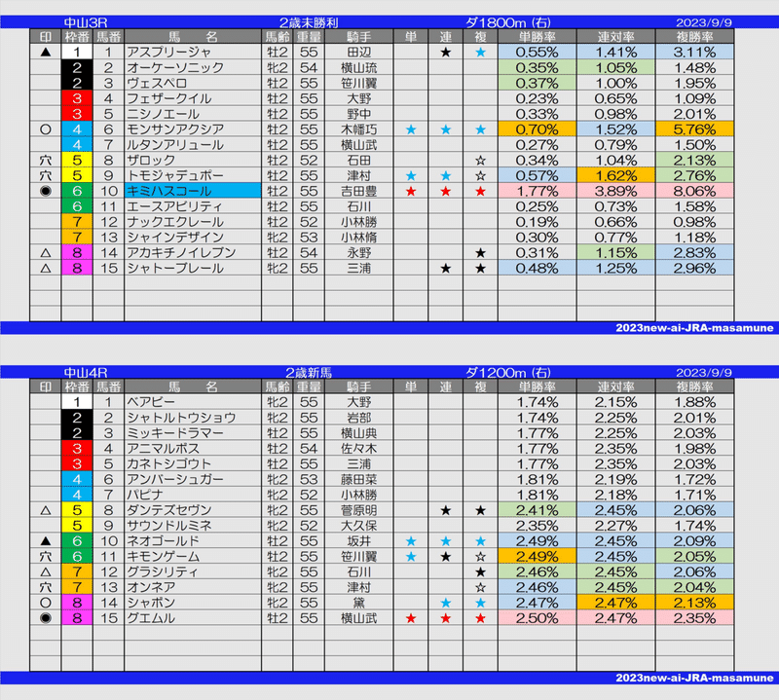Image resolution: width=779 pixels, height=700 pixels.
Task: Click the blue ★ in トモジャデュポー's 連 column
Action: coord(445,173)
